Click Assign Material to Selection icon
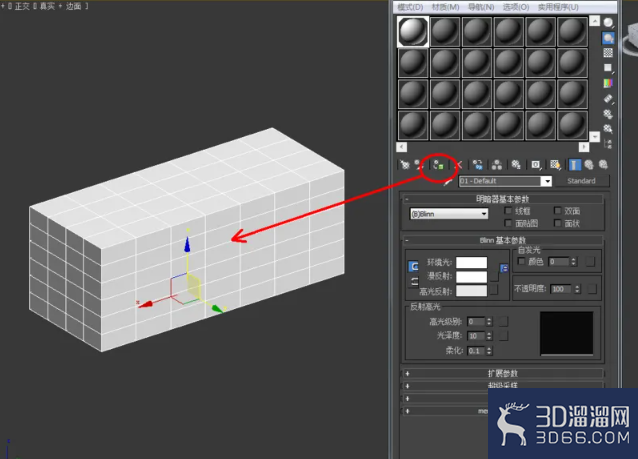 pos(438,165)
